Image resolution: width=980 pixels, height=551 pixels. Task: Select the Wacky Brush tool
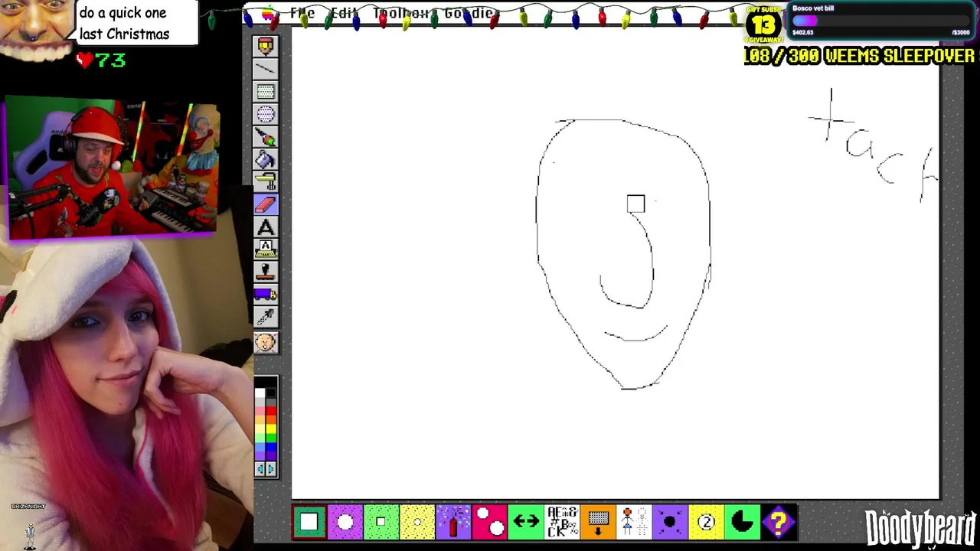266,137
